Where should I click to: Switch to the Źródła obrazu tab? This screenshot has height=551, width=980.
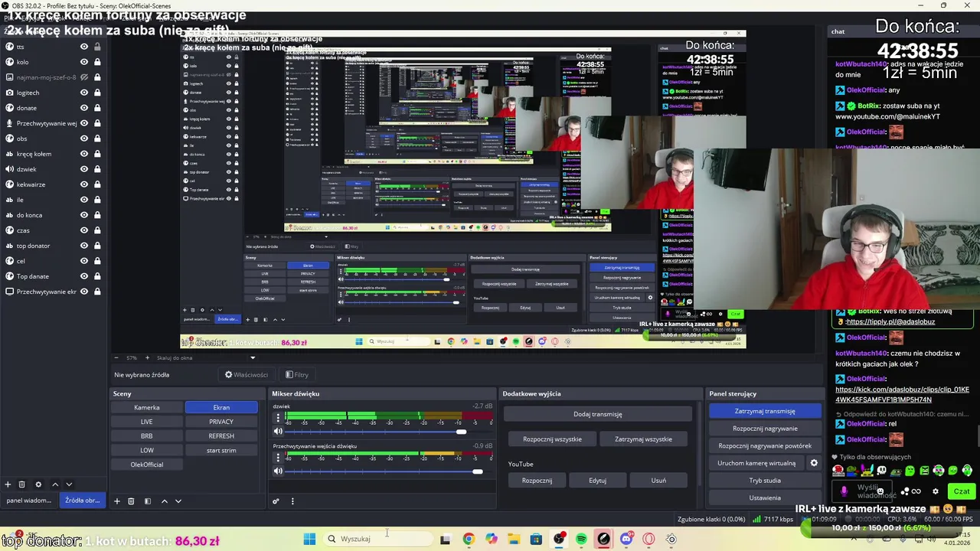point(82,500)
